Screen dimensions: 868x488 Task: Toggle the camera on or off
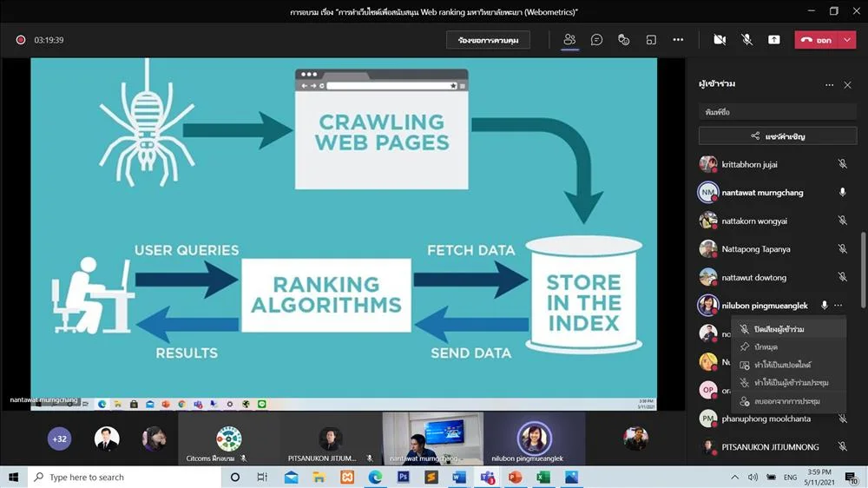[x=720, y=40]
